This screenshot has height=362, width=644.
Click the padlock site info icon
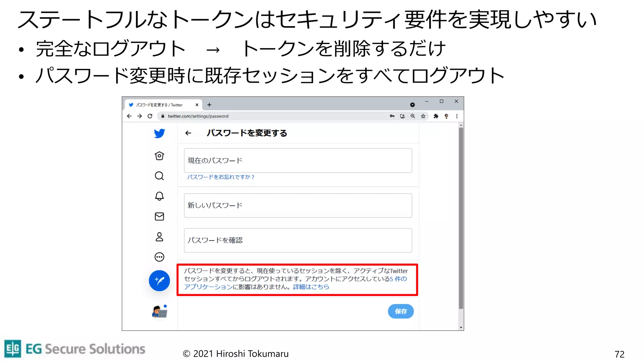click(163, 116)
